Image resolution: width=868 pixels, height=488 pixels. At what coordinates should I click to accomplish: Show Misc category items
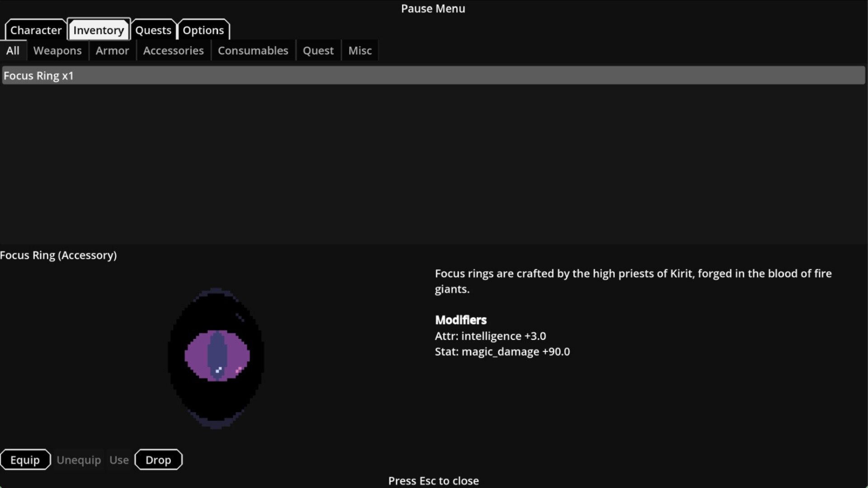(x=360, y=51)
